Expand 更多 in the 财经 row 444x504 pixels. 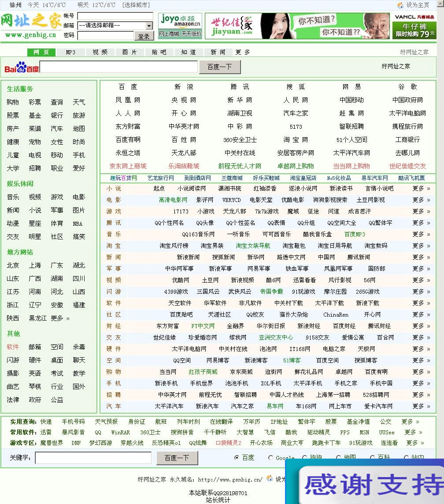click(x=421, y=326)
